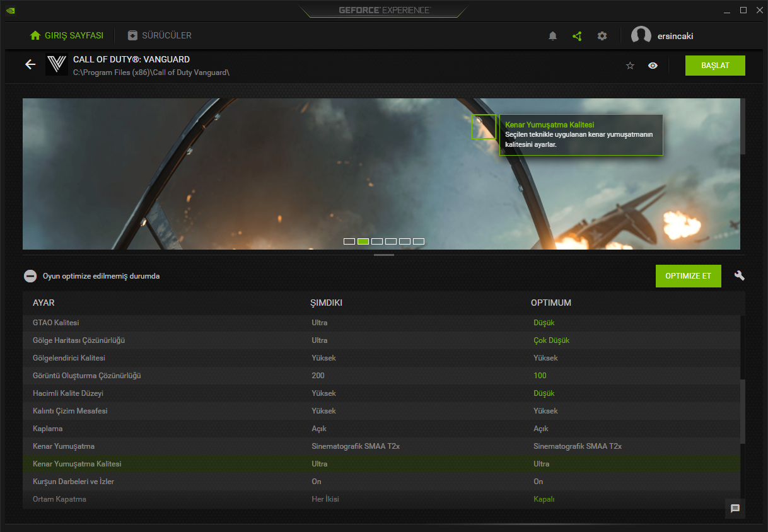Open custom settings wrench icon
The image size is (768, 532).
740,275
